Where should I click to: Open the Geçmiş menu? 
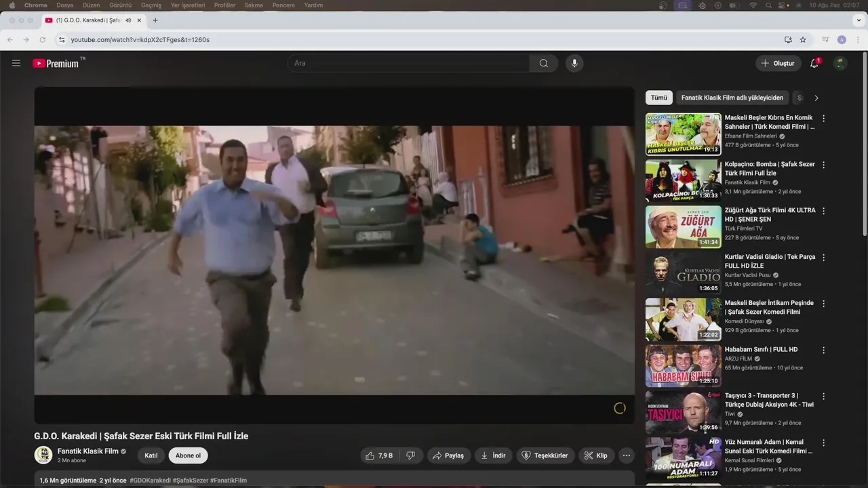151,5
